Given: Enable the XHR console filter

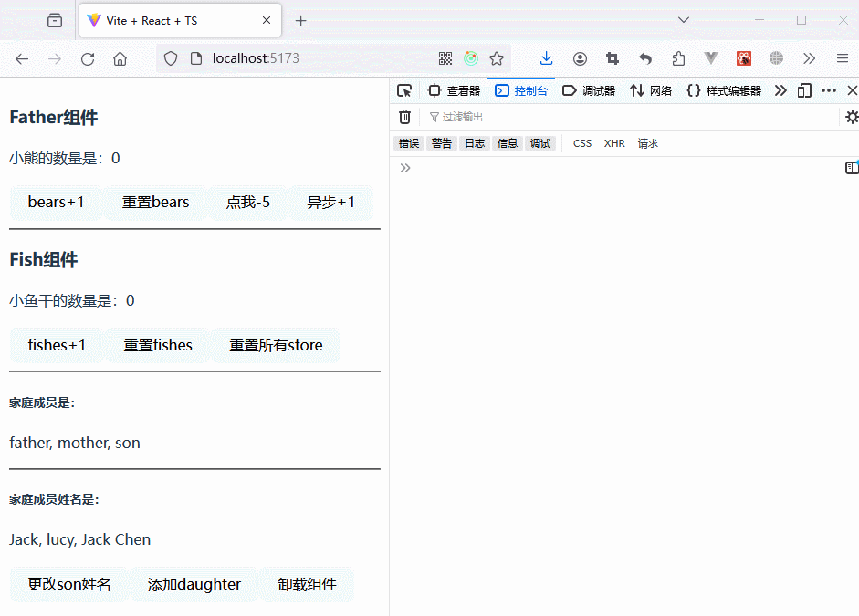Looking at the screenshot, I should click(x=614, y=143).
